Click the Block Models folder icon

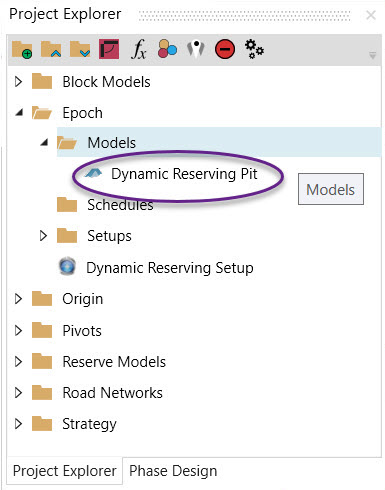42,81
